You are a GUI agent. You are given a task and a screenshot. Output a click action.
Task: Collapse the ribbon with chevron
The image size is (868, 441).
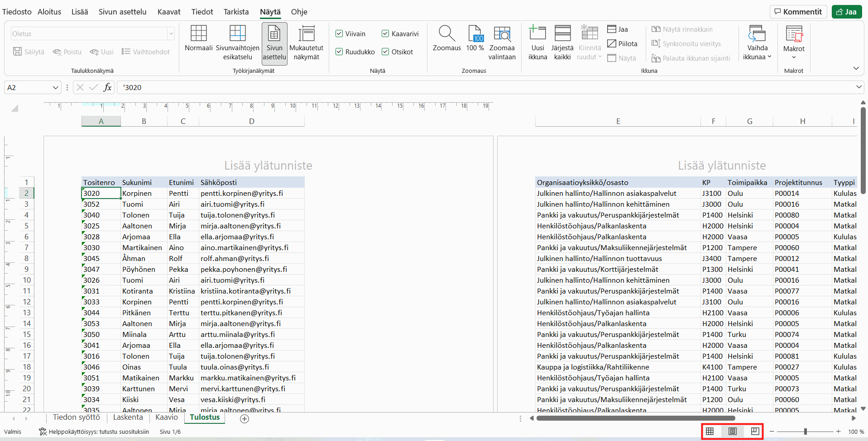(x=856, y=68)
